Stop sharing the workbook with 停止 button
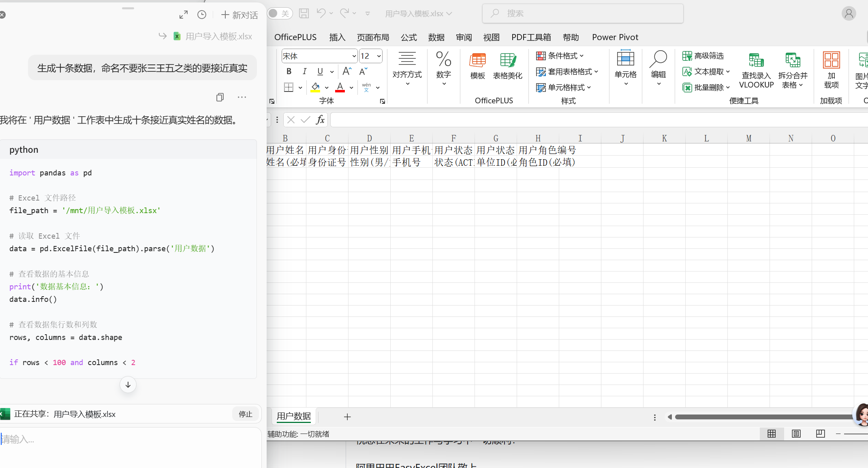The image size is (868, 468). pos(246,414)
